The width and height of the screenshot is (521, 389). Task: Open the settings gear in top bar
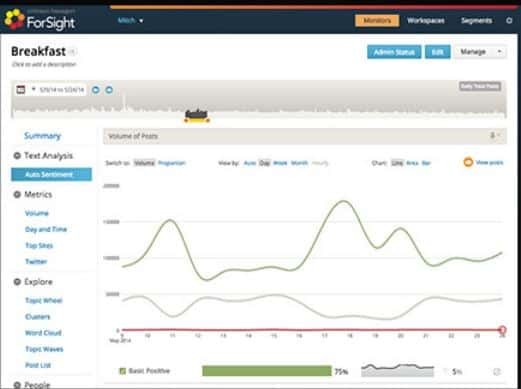pos(509,21)
